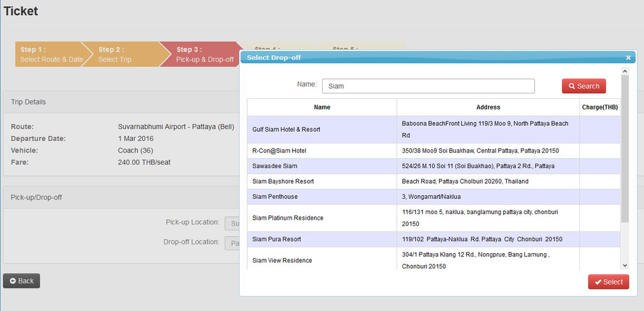
Task: Select Gulf Siam Hotel & Resort row
Action: coord(434,129)
